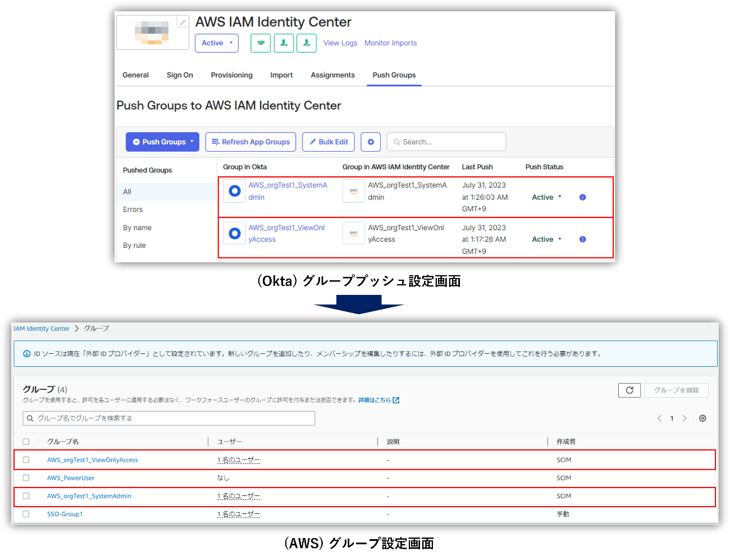
Task: Check the AWS_orgTest1_SystemAdmin row checkbox
Action: coord(26,496)
